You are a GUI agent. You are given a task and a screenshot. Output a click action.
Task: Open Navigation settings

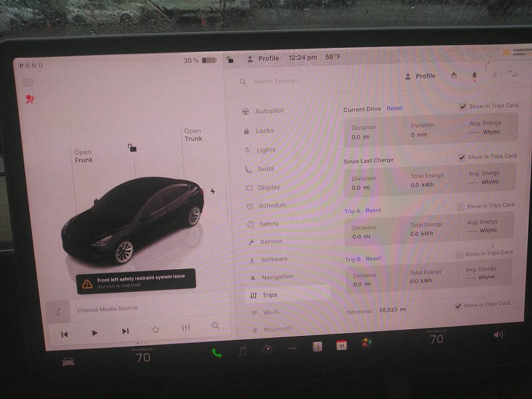pyautogui.click(x=271, y=277)
